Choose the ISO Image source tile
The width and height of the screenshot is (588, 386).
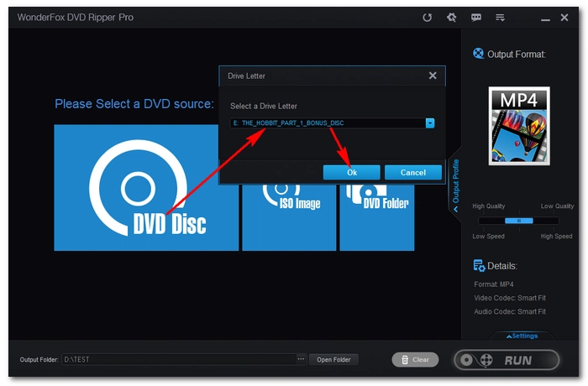click(x=289, y=217)
